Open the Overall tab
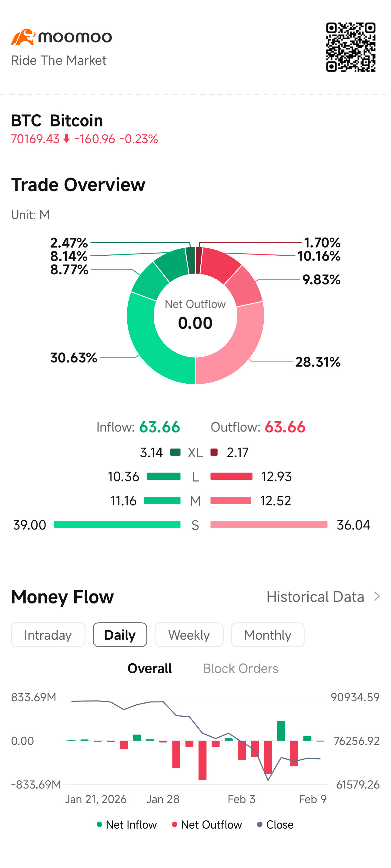Image resolution: width=391 pixels, height=868 pixels. (149, 668)
